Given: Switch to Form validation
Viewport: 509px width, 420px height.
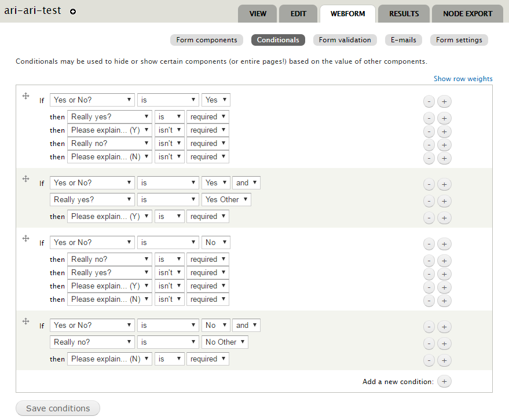Looking at the screenshot, I should coord(345,40).
